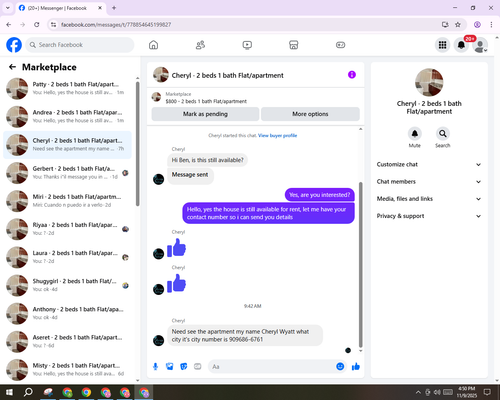The height and width of the screenshot is (400, 500).
Task: Mute the chat using the bell icon
Action: [414, 134]
